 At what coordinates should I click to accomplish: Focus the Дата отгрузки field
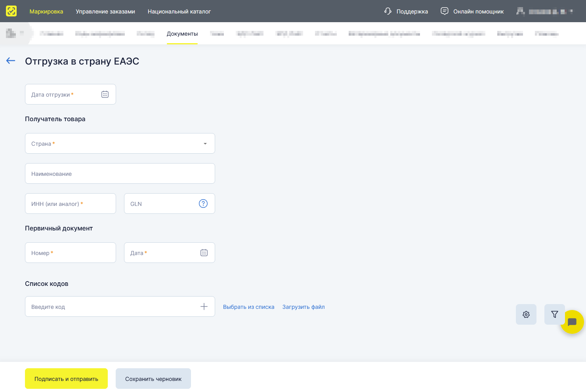[71, 94]
